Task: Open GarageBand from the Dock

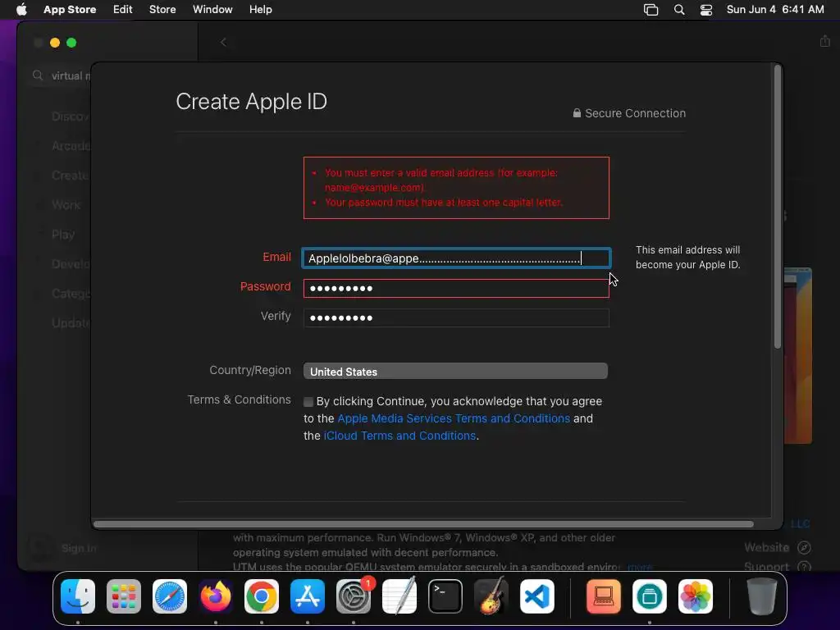Action: pos(491,596)
